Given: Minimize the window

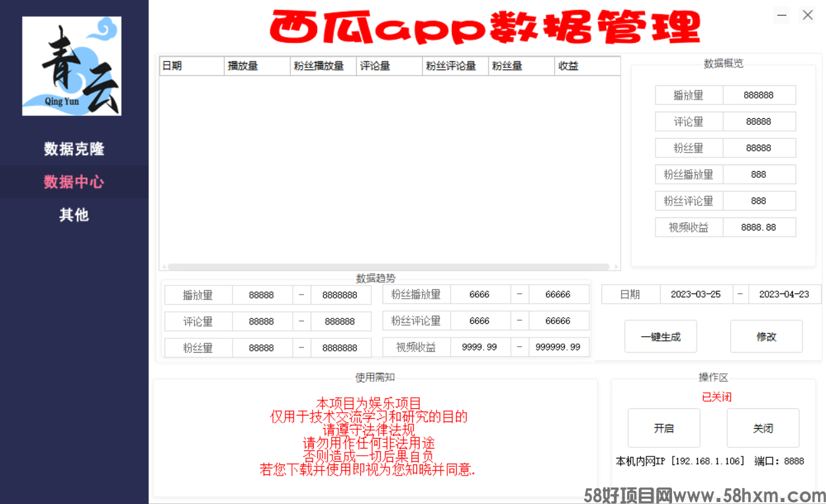Looking at the screenshot, I should pos(782,15).
